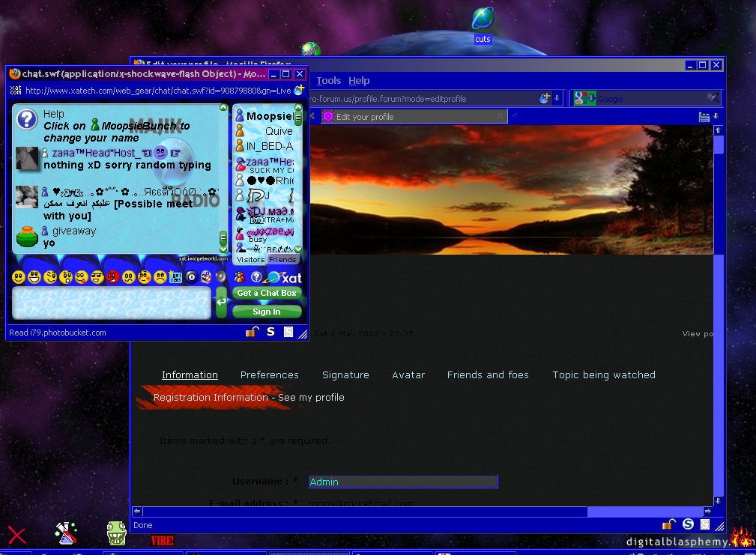Viewport: 756px width, 555px height.
Task: Select user IN_BED-A in visitors list
Action: tap(264, 146)
